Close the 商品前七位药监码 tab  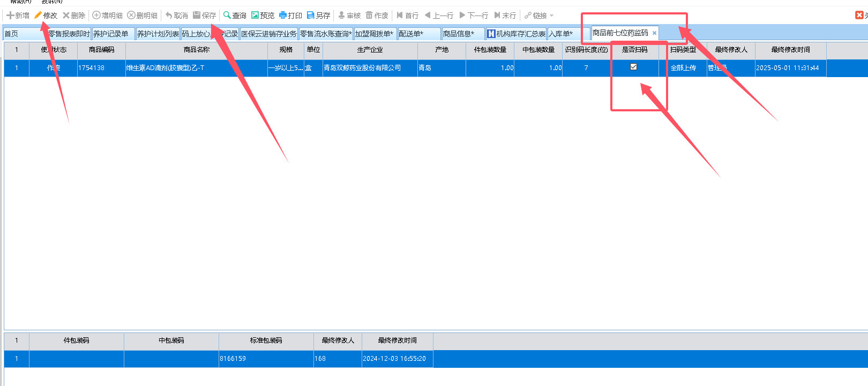click(x=654, y=33)
